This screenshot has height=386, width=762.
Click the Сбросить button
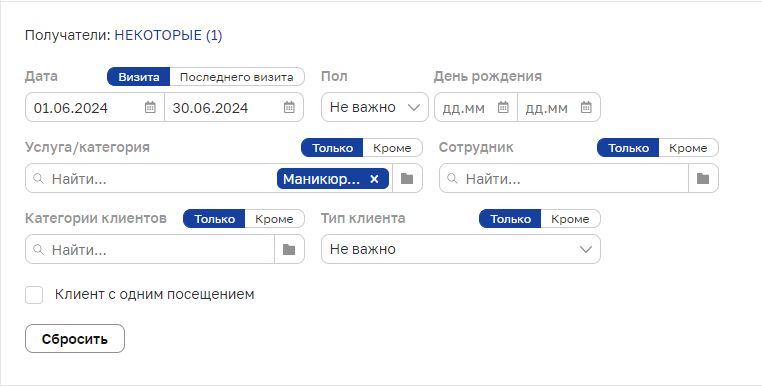(75, 338)
